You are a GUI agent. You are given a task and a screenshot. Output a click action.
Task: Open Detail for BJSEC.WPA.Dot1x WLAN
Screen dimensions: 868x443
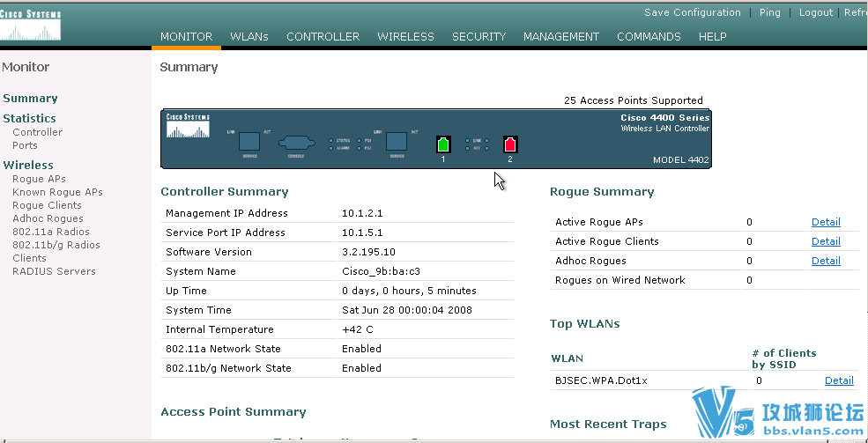(839, 380)
